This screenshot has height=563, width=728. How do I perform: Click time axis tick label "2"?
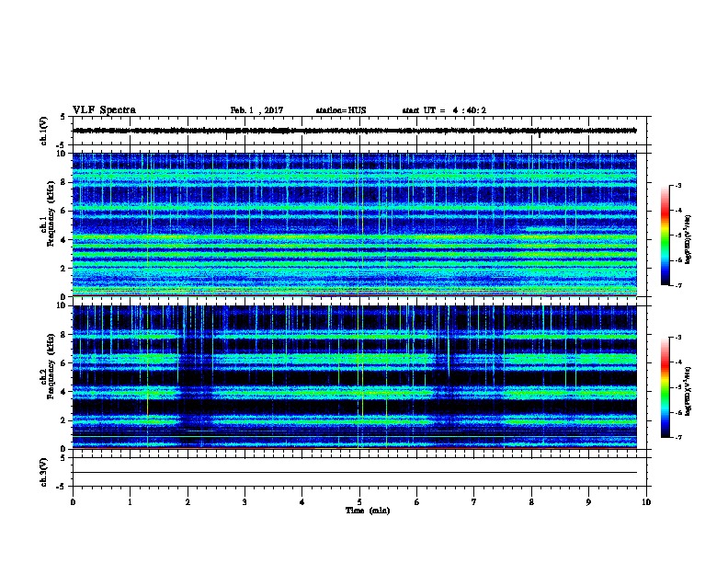(x=188, y=502)
